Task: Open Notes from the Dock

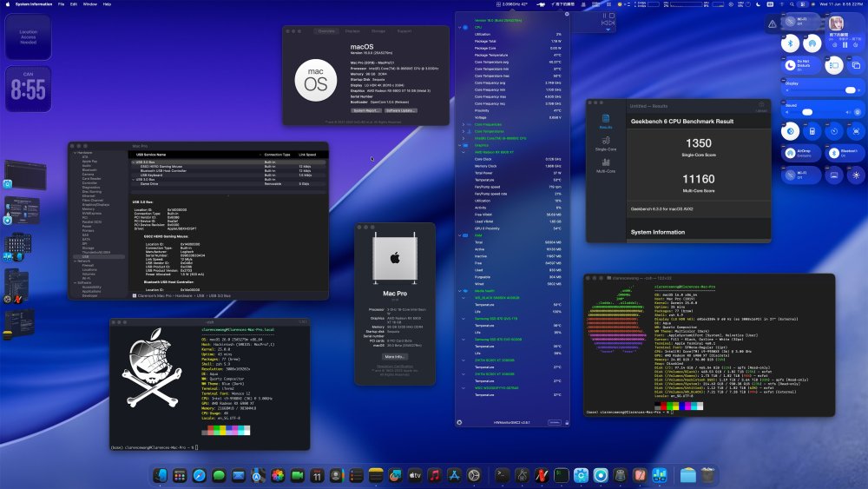Action: [376, 475]
